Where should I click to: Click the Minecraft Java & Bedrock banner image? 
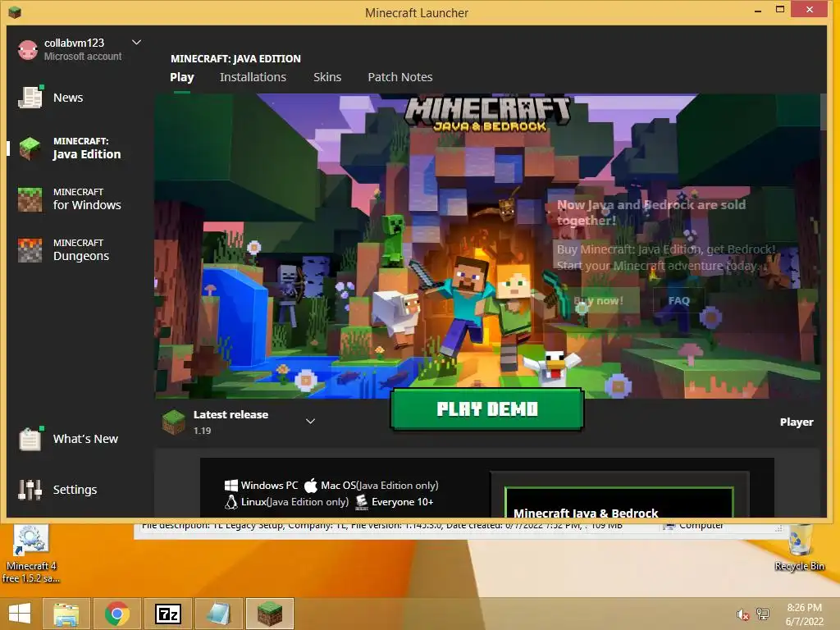pyautogui.click(x=487, y=246)
